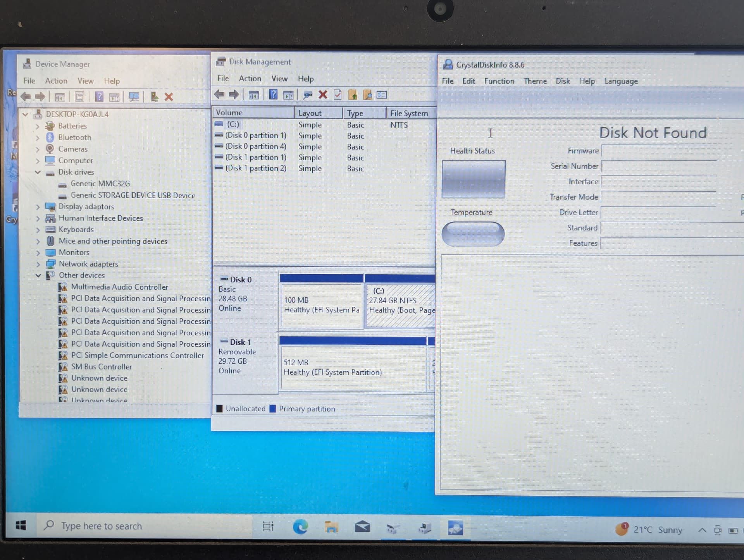Toggle console tree icon in Device Manager toolbar

tap(60, 97)
